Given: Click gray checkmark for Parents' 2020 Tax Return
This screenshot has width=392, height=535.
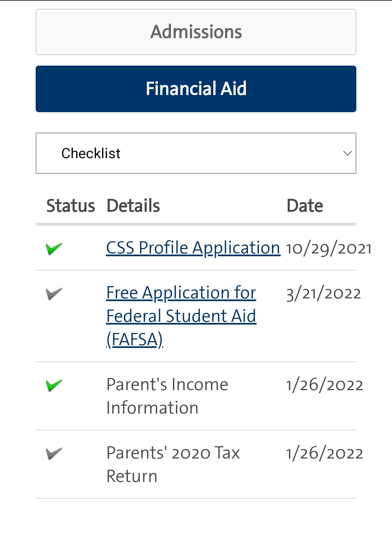Looking at the screenshot, I should [54, 453].
